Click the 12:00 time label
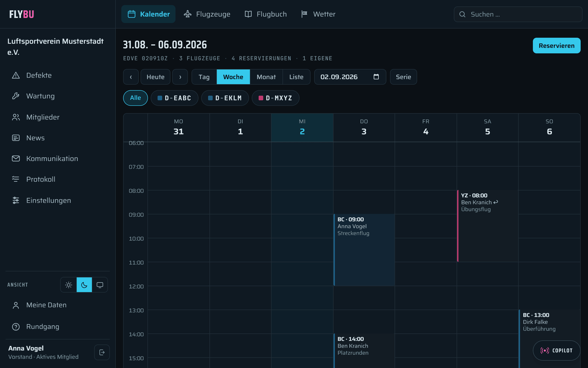The image size is (588, 368). 136,287
